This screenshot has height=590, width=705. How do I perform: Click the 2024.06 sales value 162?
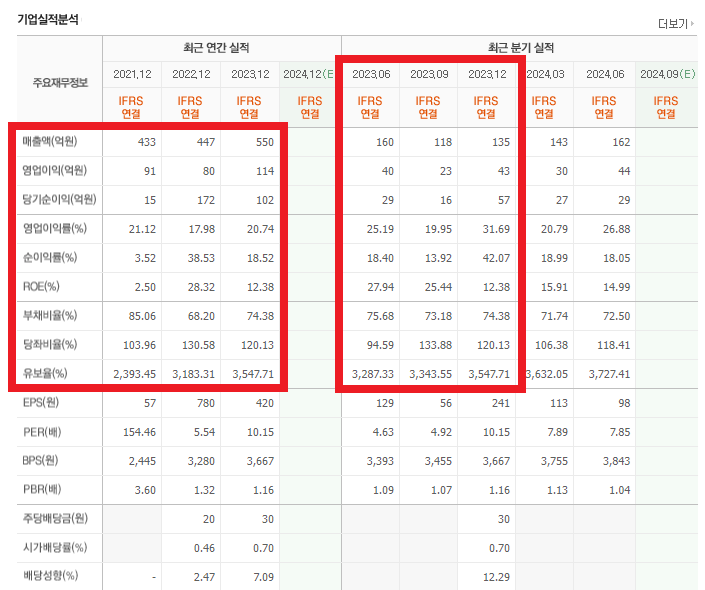point(621,142)
